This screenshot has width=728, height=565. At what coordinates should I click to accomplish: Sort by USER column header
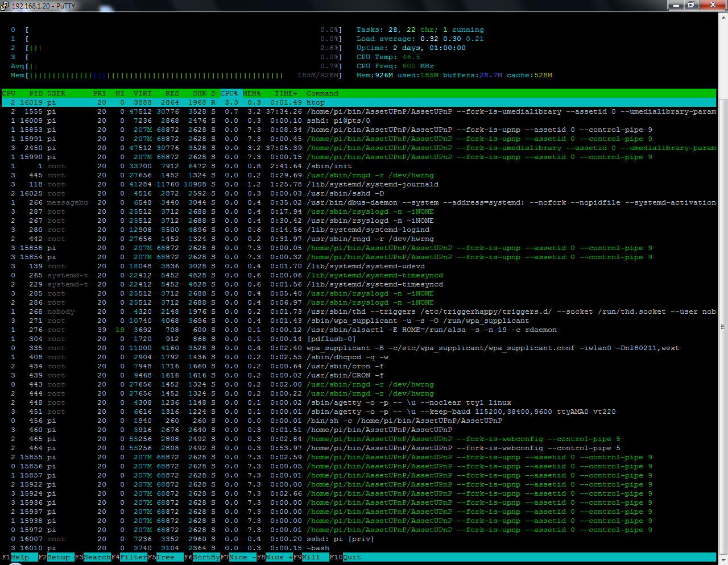56,93
